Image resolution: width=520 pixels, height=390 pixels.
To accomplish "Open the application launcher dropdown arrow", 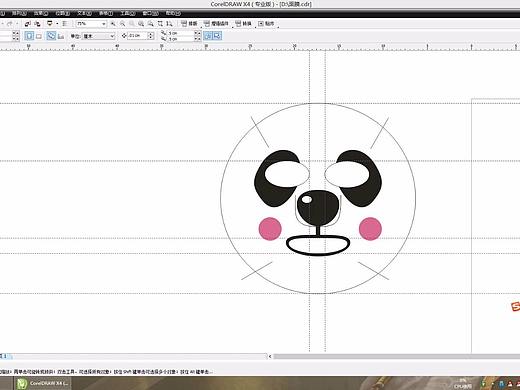I will [x=57, y=24].
